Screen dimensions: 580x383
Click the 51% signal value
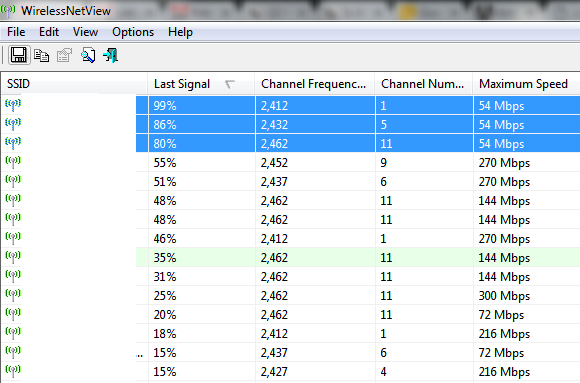pyautogui.click(x=165, y=182)
